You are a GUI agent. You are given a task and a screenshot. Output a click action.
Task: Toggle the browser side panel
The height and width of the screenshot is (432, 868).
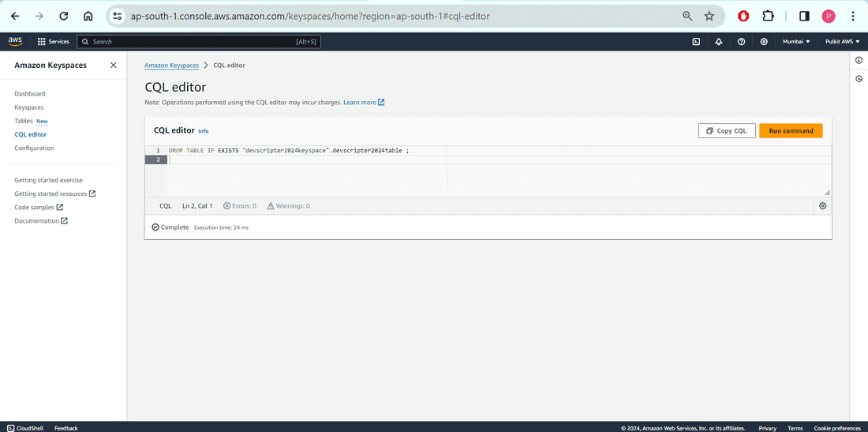pos(804,16)
